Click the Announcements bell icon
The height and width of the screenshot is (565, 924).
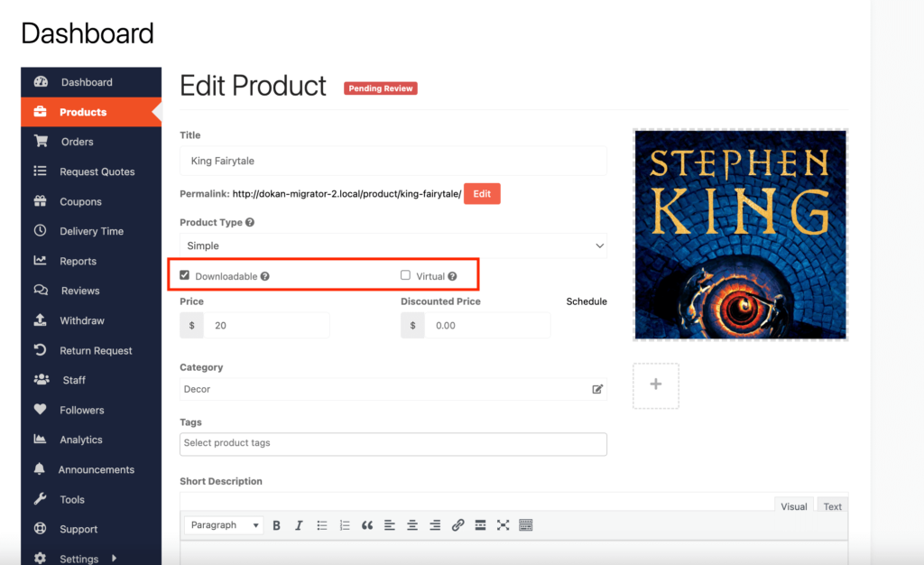[x=40, y=469]
